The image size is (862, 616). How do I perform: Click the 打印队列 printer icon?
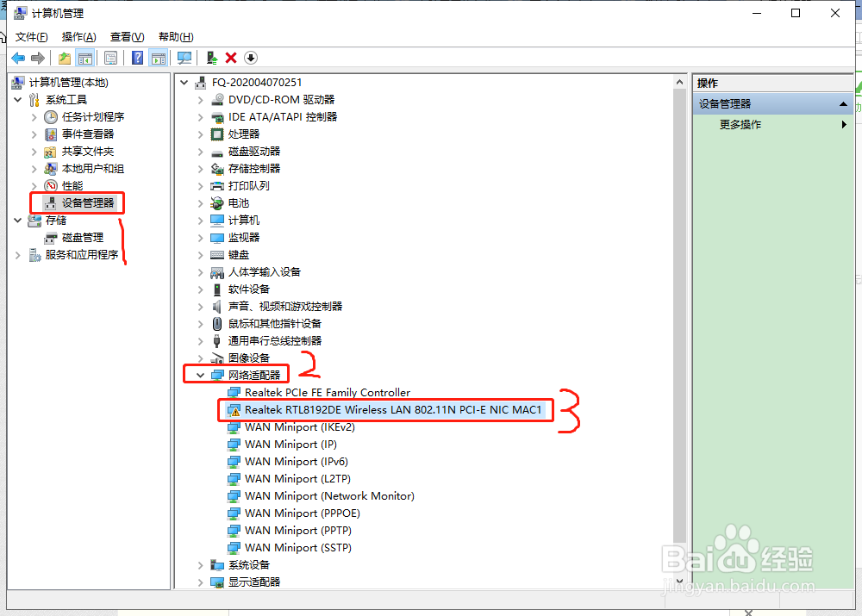click(217, 186)
